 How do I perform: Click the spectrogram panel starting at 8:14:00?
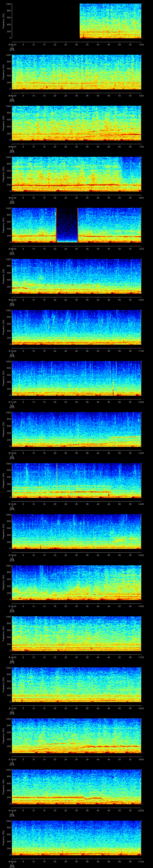pos(77,531)
